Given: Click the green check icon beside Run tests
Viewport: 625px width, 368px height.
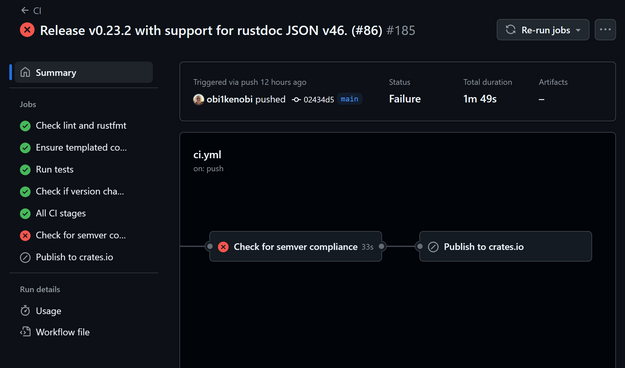Looking at the screenshot, I should tap(25, 170).
